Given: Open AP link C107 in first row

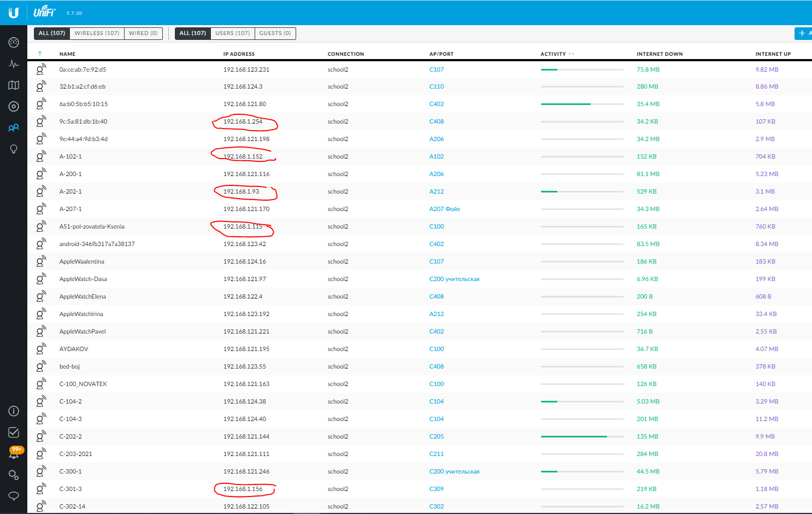Looking at the screenshot, I should pos(437,69).
